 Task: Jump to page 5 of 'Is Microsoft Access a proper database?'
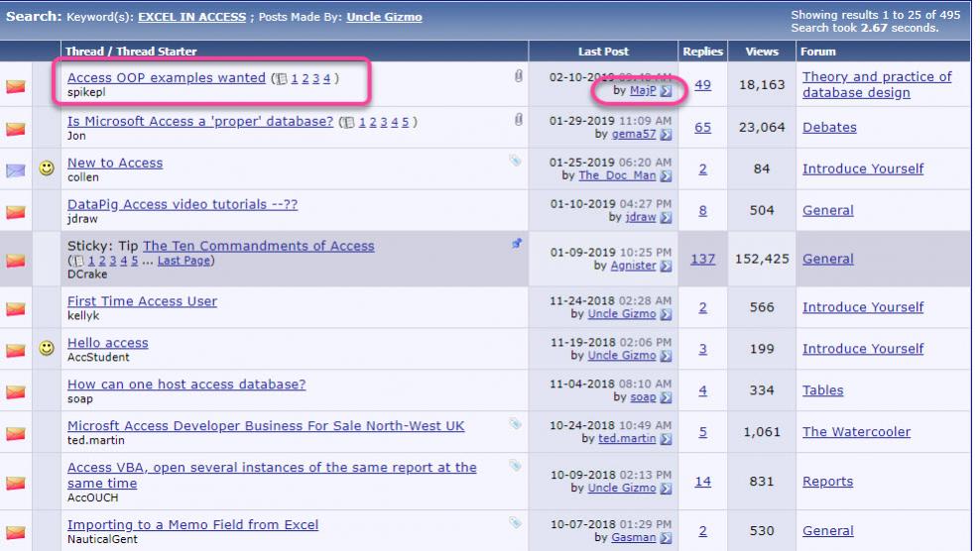405,122
